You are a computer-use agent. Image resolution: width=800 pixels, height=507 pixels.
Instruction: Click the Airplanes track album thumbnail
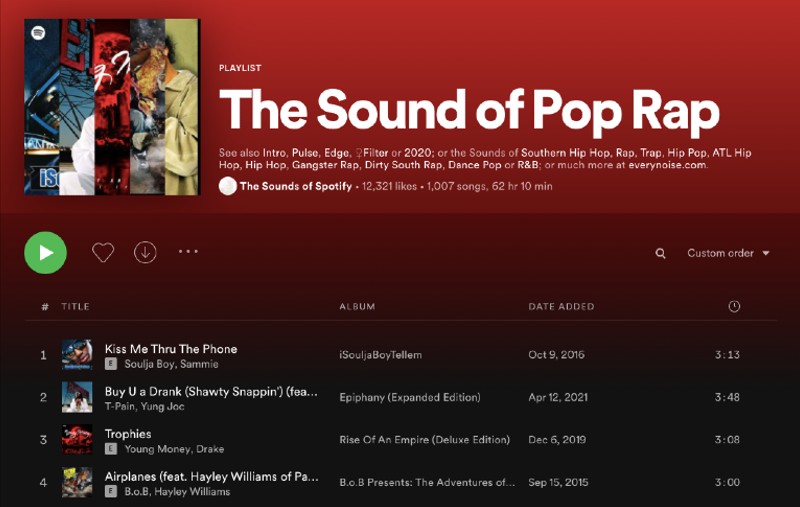tap(77, 482)
